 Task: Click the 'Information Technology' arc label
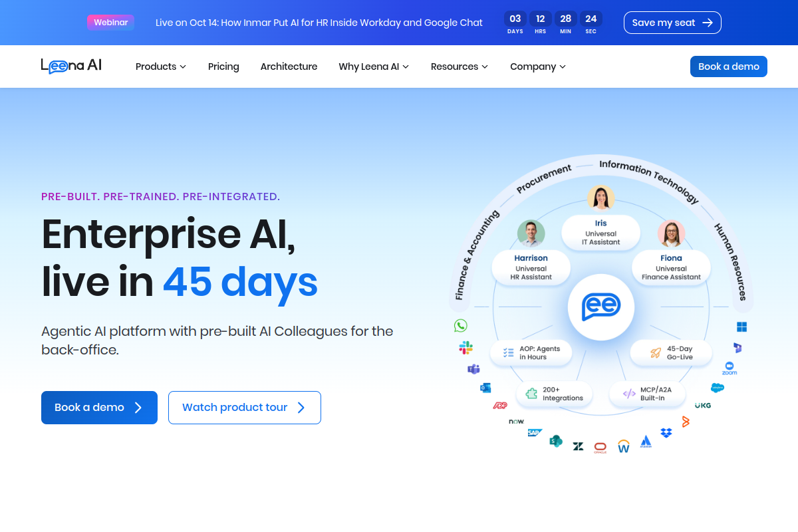click(650, 181)
